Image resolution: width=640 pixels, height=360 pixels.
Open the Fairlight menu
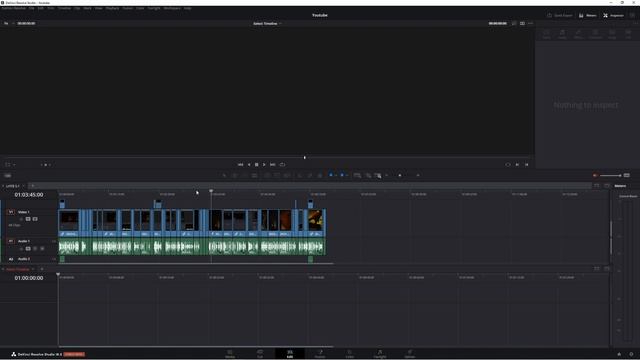[x=154, y=8]
